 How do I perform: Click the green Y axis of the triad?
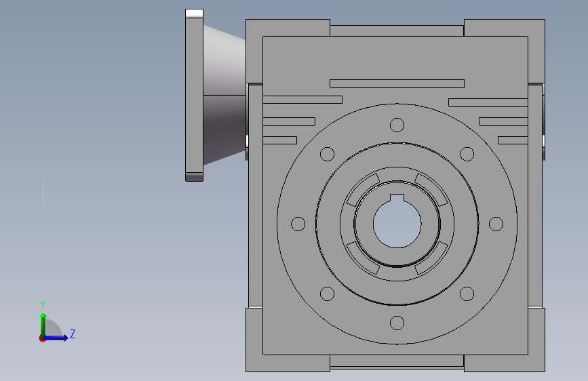43,325
